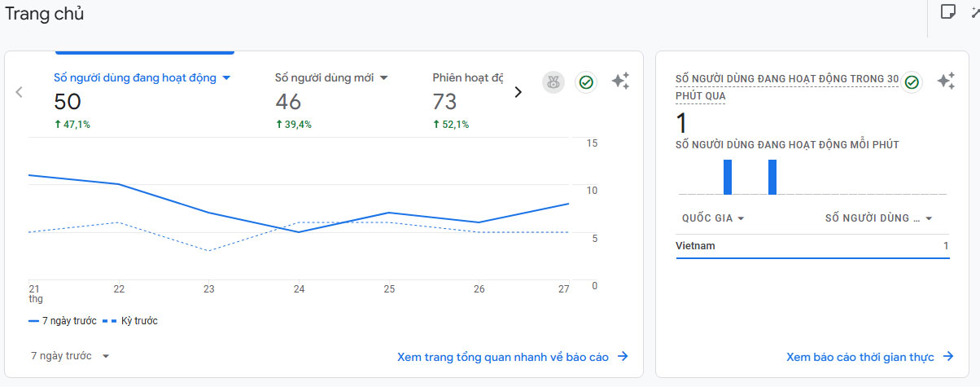
Task: Click green check icon in realtime card
Action: (x=912, y=82)
